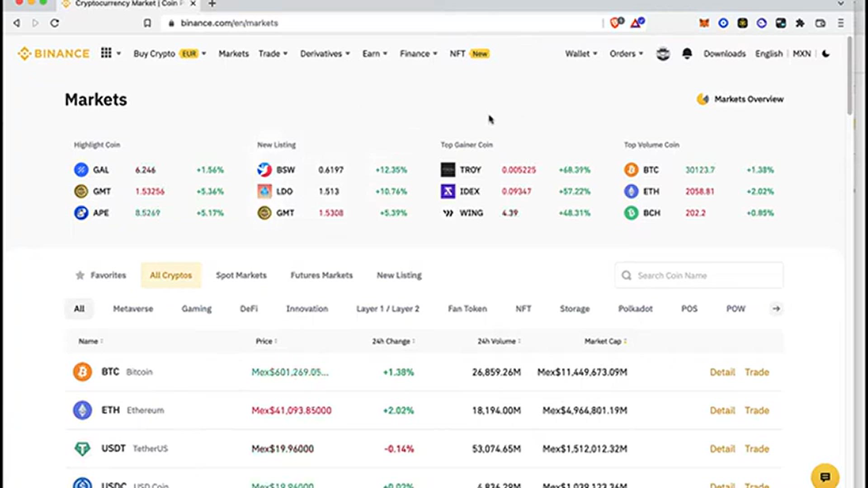This screenshot has height=488, width=868.
Task: Click the search magnifier icon
Action: point(627,275)
